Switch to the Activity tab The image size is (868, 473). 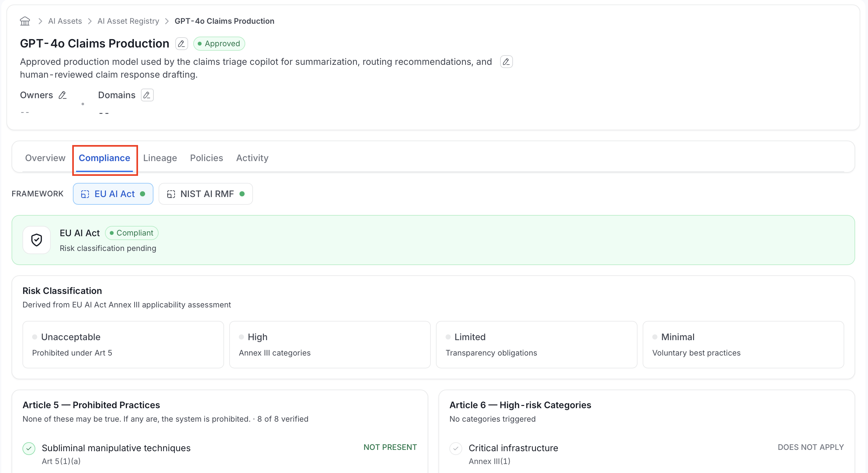pos(252,158)
